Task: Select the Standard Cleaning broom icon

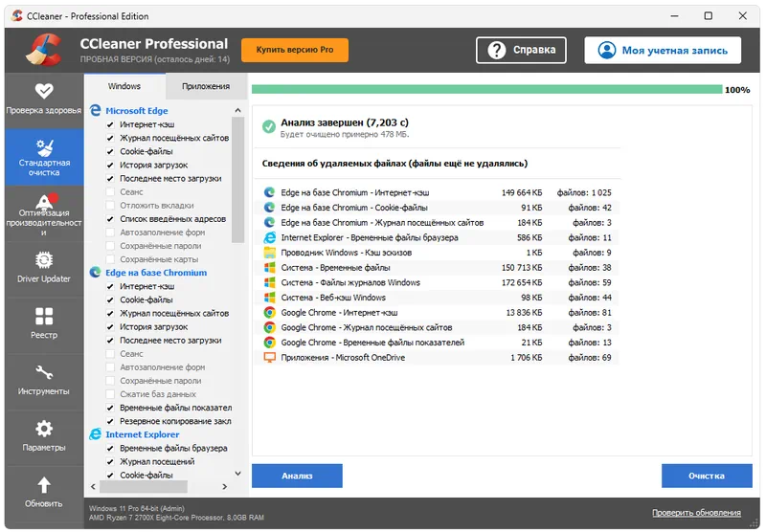Action: 44,147
